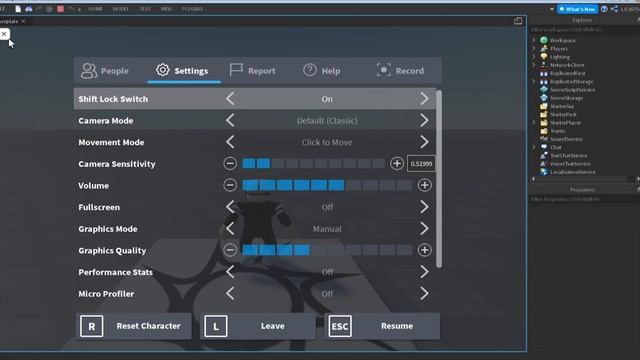Viewport: 640px width, 360px height.
Task: Click previous arrow for Camera Mode
Action: click(230, 120)
